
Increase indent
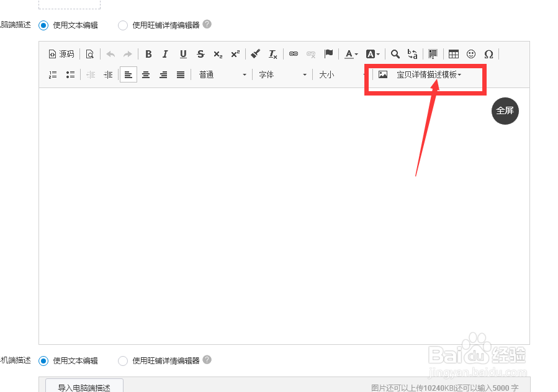click(x=108, y=74)
